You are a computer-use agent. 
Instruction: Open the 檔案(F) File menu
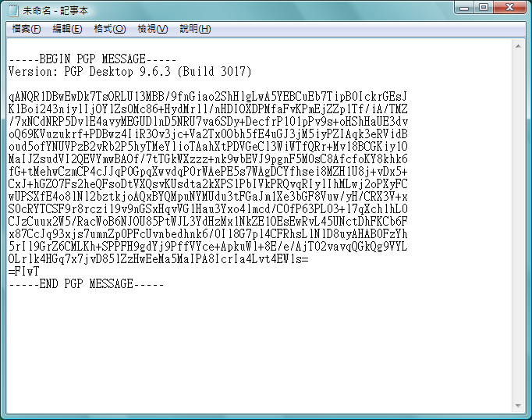[x=26, y=29]
